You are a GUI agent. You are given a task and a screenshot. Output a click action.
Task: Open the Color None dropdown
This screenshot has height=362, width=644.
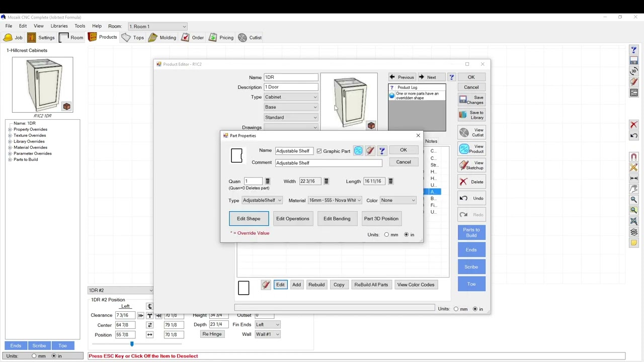pos(397,201)
